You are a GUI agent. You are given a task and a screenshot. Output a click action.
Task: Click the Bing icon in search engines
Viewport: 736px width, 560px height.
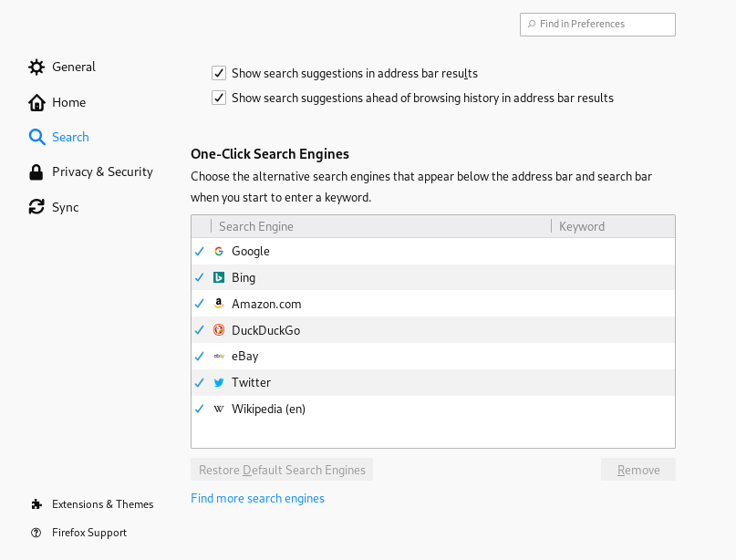click(219, 278)
